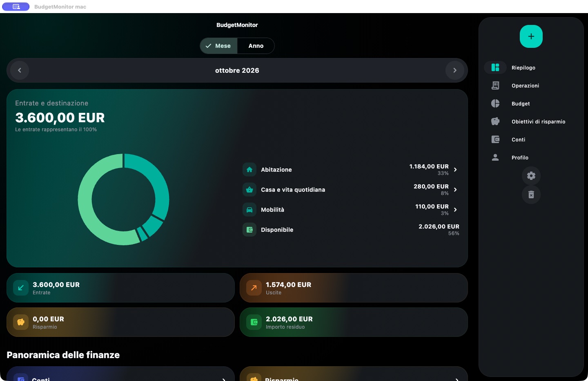Go to the next month
Image resolution: width=588 pixels, height=381 pixels.
pyautogui.click(x=455, y=70)
